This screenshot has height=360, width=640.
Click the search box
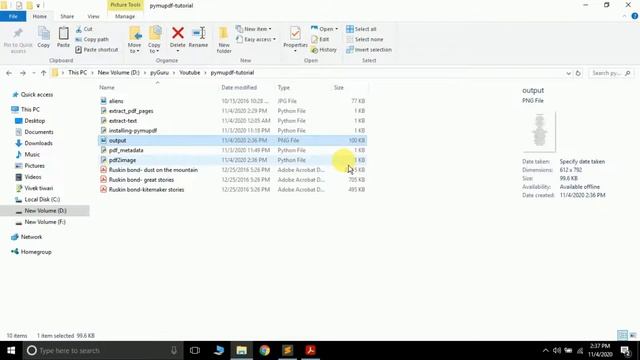(611, 73)
